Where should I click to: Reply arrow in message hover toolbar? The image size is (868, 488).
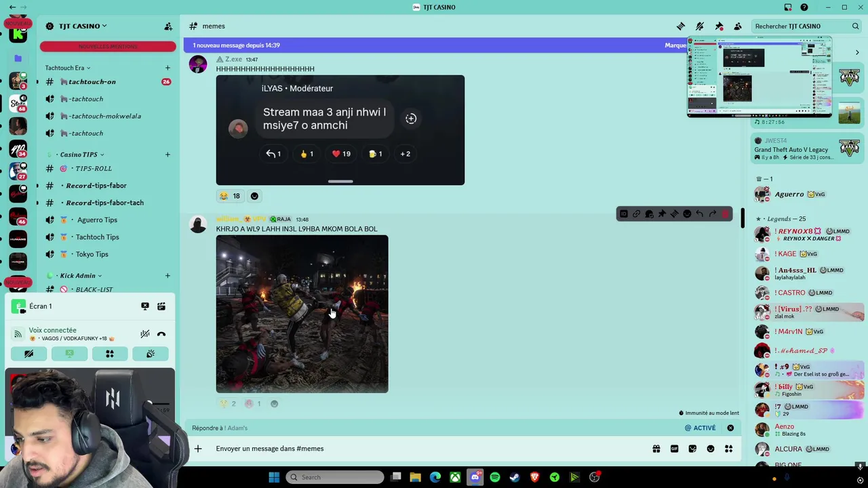[x=700, y=214]
